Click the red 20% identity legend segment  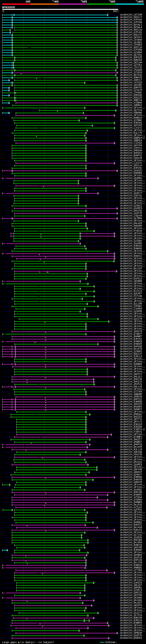[x=16, y=4]
